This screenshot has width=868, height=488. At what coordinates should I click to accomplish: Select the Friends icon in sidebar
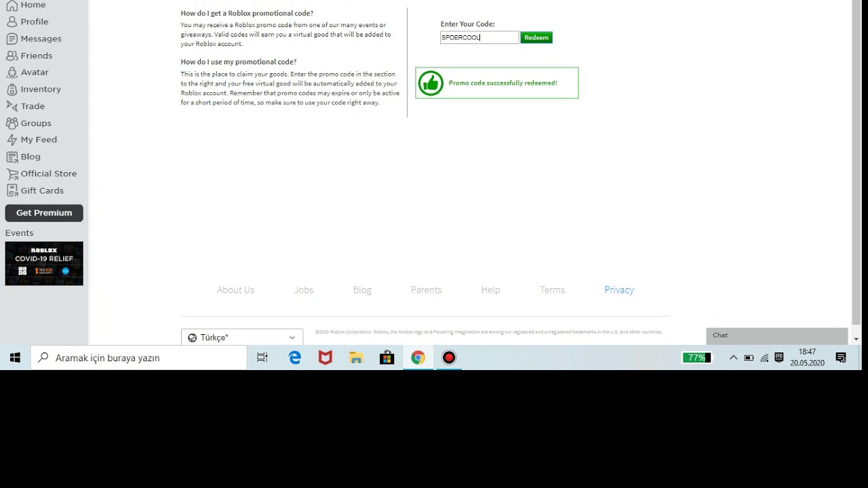tap(12, 56)
